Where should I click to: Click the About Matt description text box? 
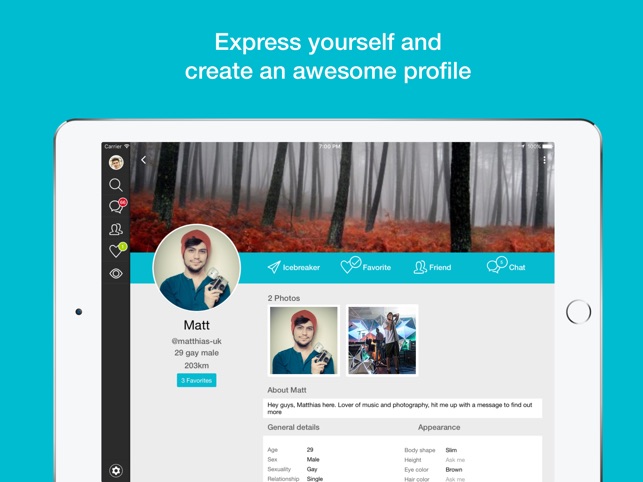click(402, 408)
